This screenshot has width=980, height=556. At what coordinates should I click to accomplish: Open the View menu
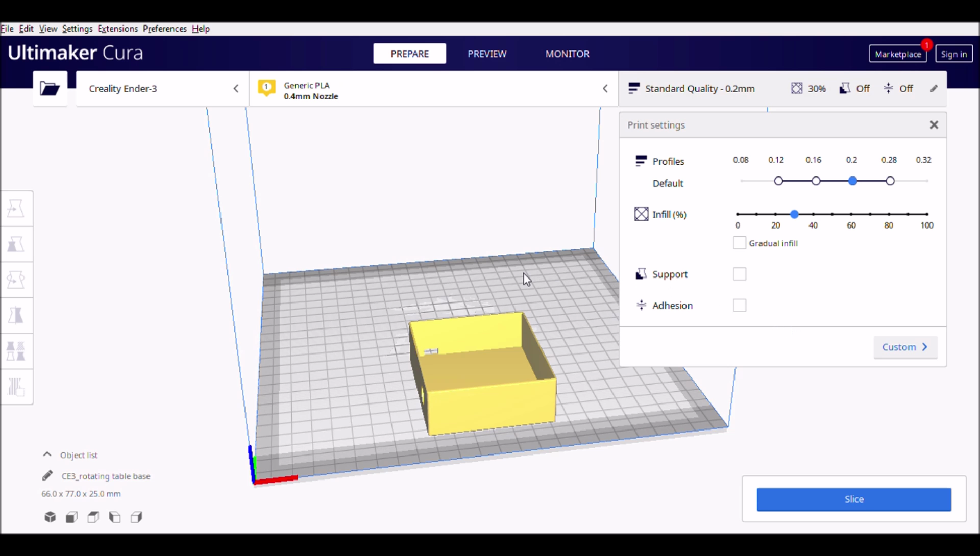(48, 29)
